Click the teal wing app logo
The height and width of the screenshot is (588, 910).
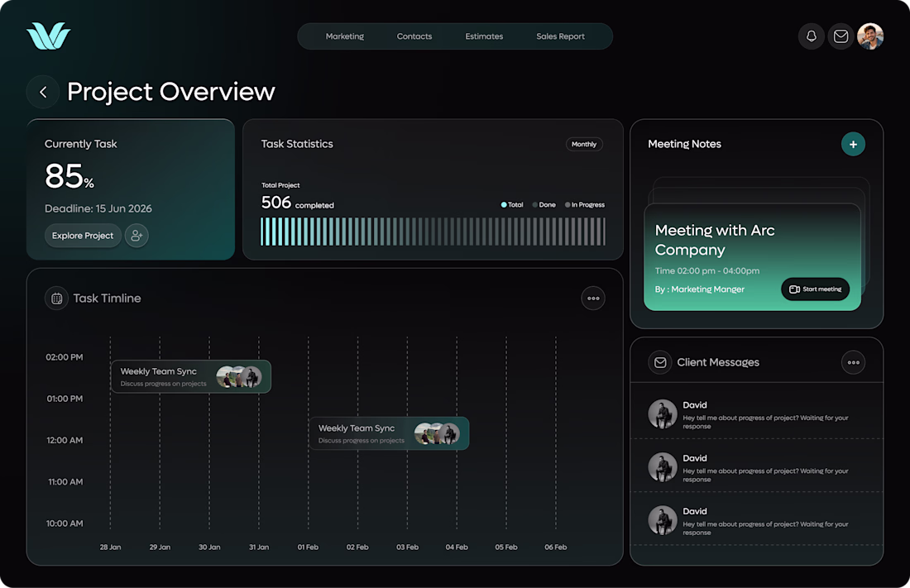48,36
